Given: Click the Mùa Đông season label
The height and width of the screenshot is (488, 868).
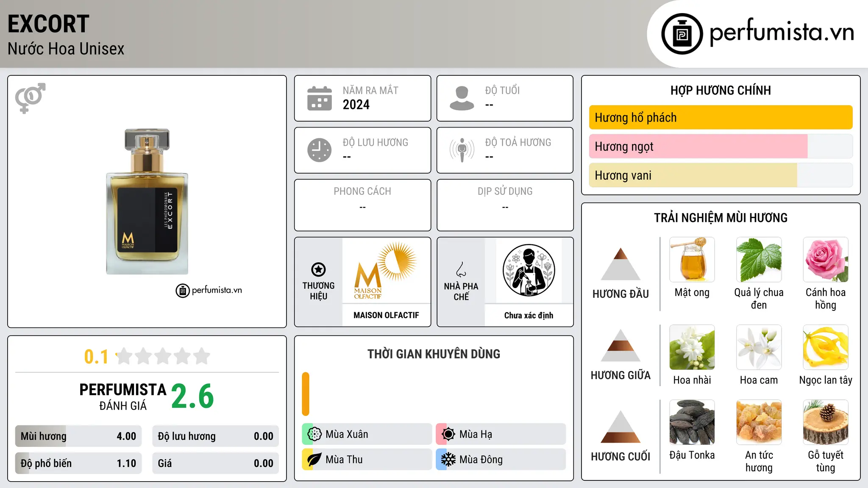Looking at the screenshot, I should [481, 460].
